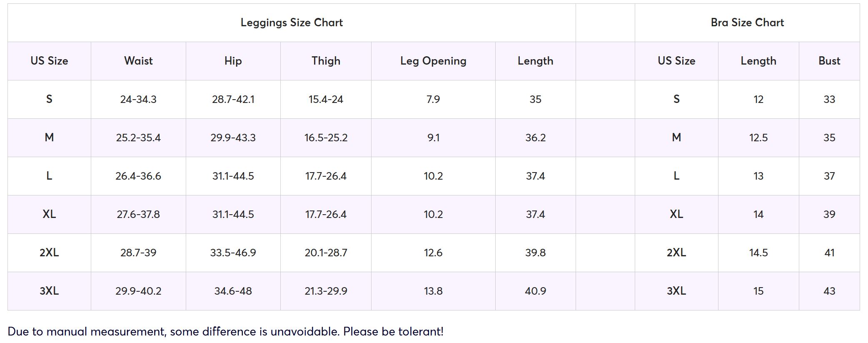Image resolution: width=868 pixels, height=343 pixels.
Task: Select the bra size 2XL label
Action: (x=676, y=253)
